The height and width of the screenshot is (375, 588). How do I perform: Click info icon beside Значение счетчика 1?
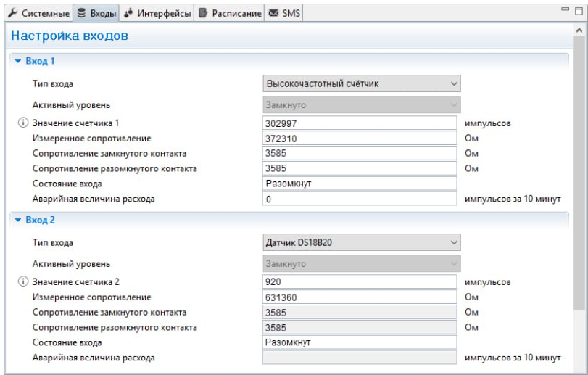(23, 123)
